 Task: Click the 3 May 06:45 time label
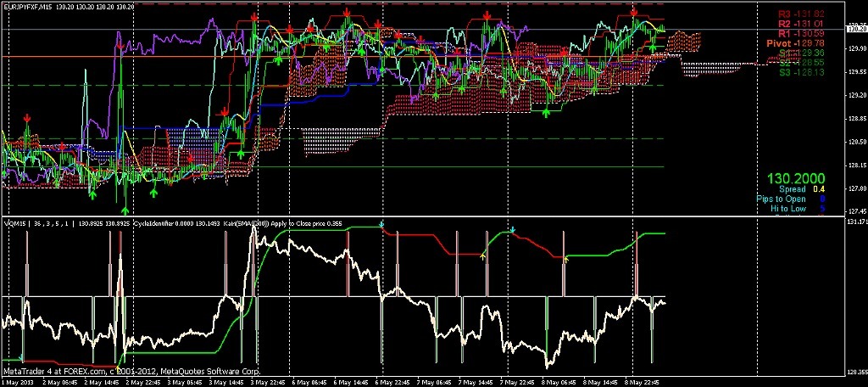tap(184, 382)
